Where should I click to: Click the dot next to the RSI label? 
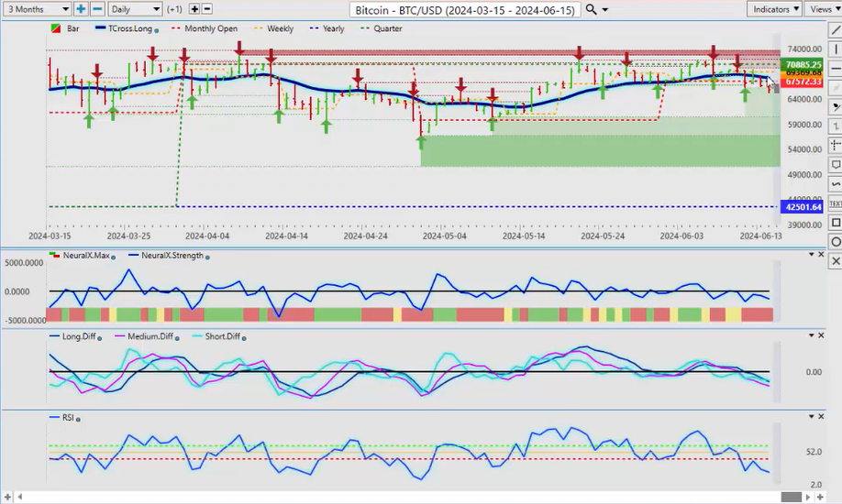78,419
